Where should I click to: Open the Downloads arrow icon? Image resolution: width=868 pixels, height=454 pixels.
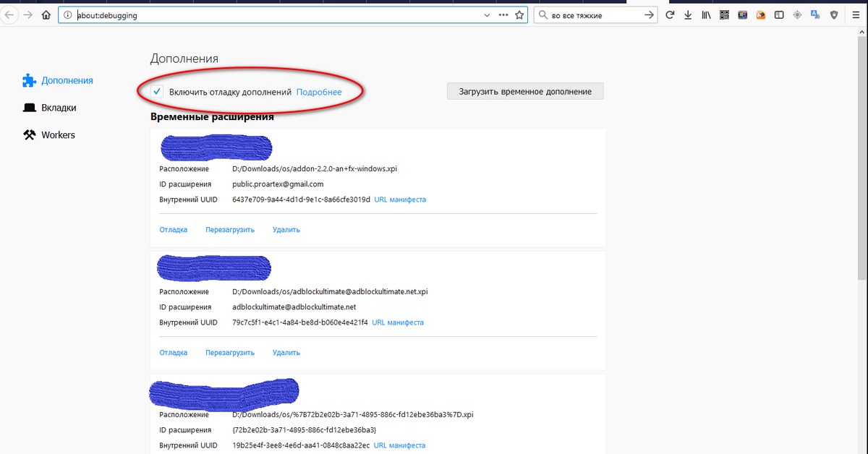coord(688,15)
